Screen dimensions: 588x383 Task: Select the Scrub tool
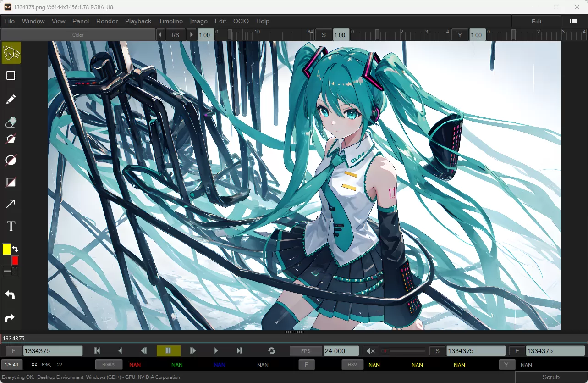point(11,52)
